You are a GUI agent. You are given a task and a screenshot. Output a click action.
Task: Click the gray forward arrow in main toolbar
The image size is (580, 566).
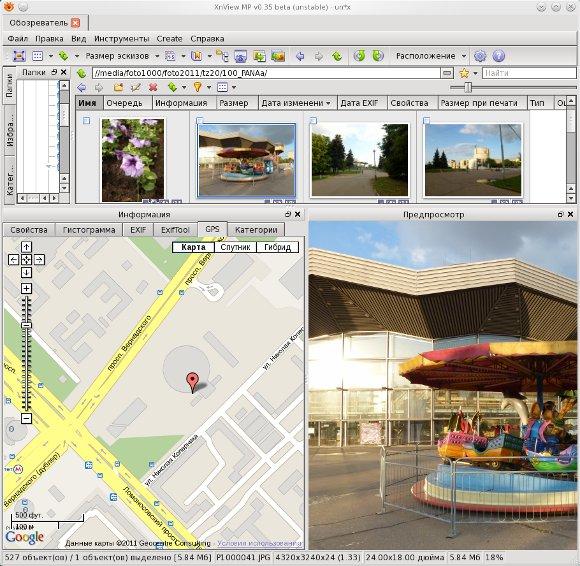pos(318,56)
